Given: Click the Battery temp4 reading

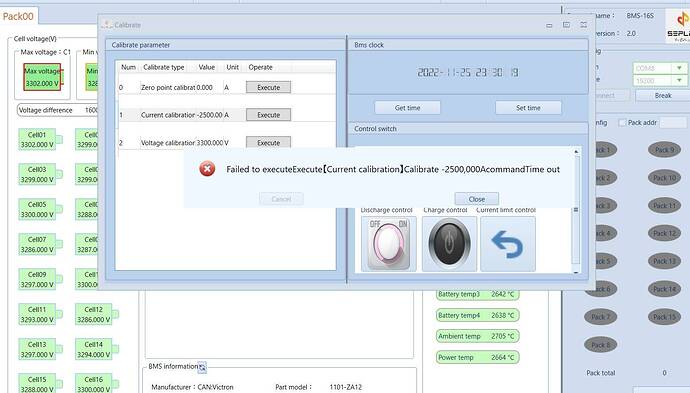Looking at the screenshot, I should 477,315.
